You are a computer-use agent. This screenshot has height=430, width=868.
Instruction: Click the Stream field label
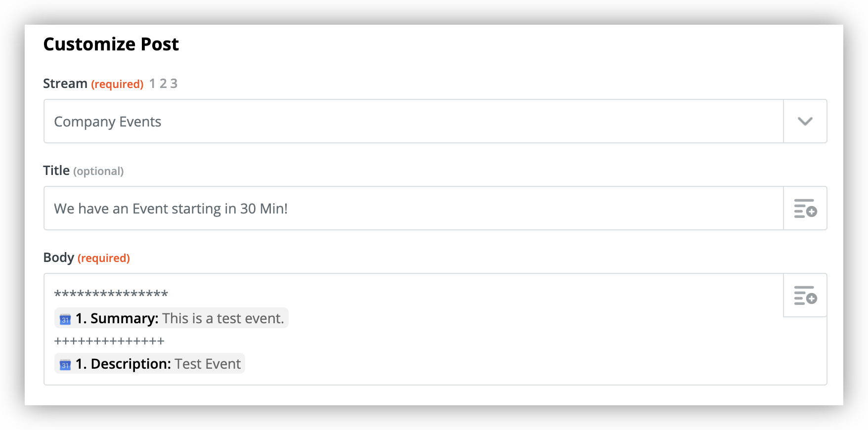[65, 84]
